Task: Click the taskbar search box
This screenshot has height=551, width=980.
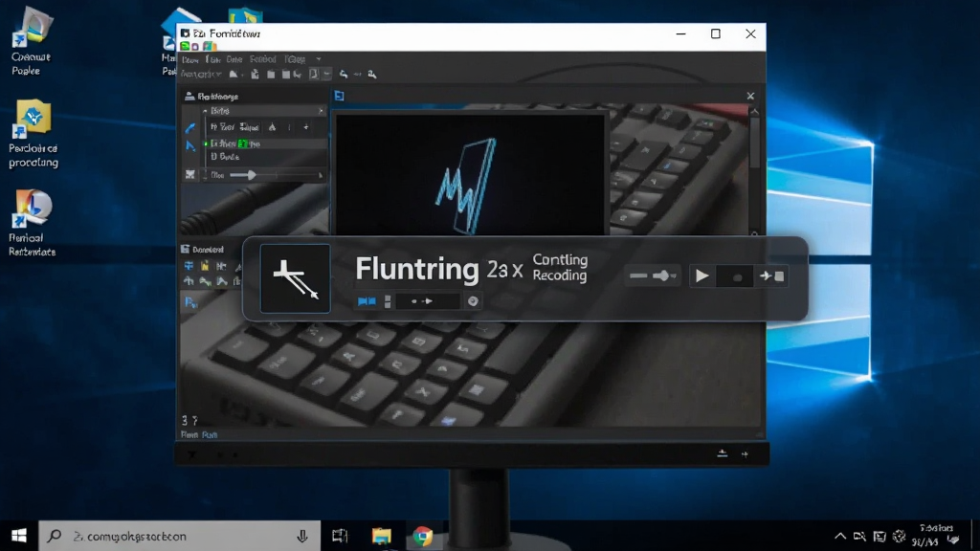Action: click(179, 536)
